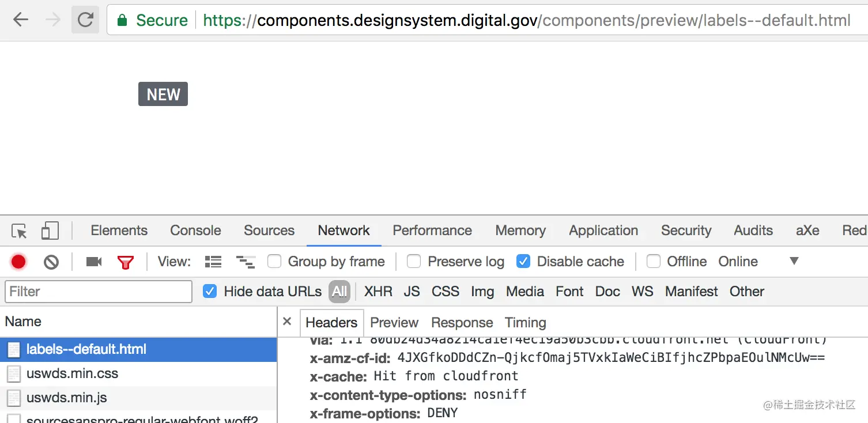Viewport: 868px width, 423px height.
Task: Clear the network log icon
Action: point(51,262)
